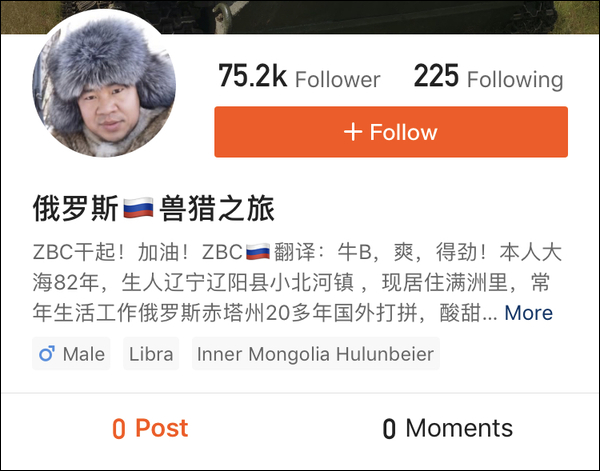Click the Russian flag emoji in bio
This screenshot has width=600, height=471.
point(258,252)
